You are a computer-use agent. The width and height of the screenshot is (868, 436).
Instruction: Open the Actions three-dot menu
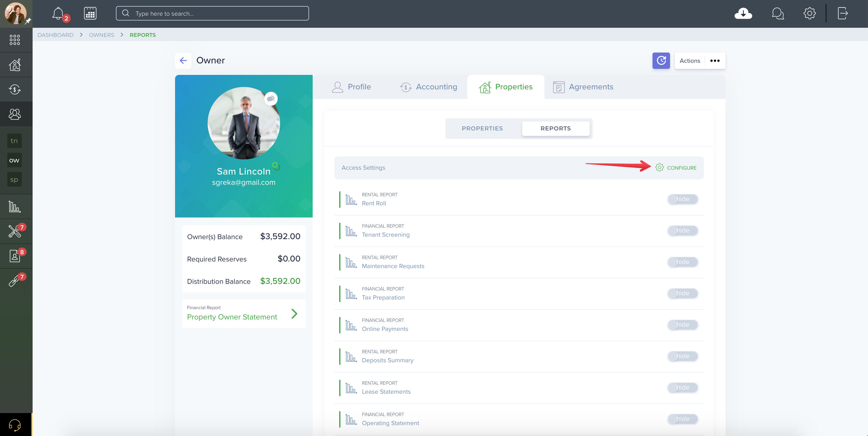[715, 61]
